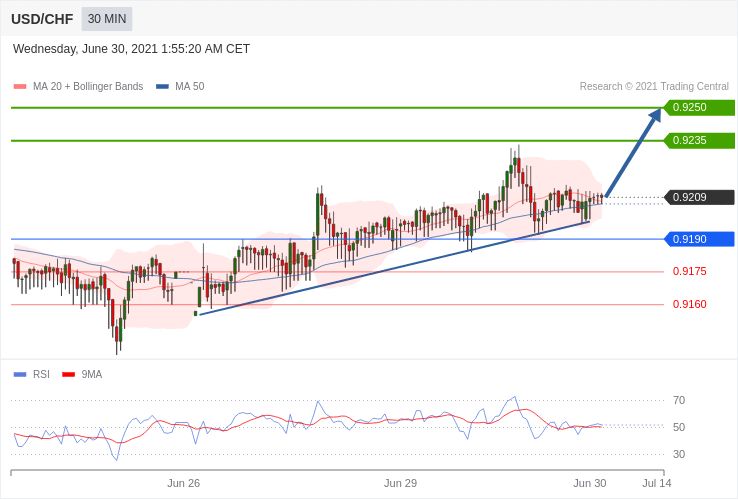Click the Jun 30 date axis label
Screen dimensions: 738x500
coord(590,484)
